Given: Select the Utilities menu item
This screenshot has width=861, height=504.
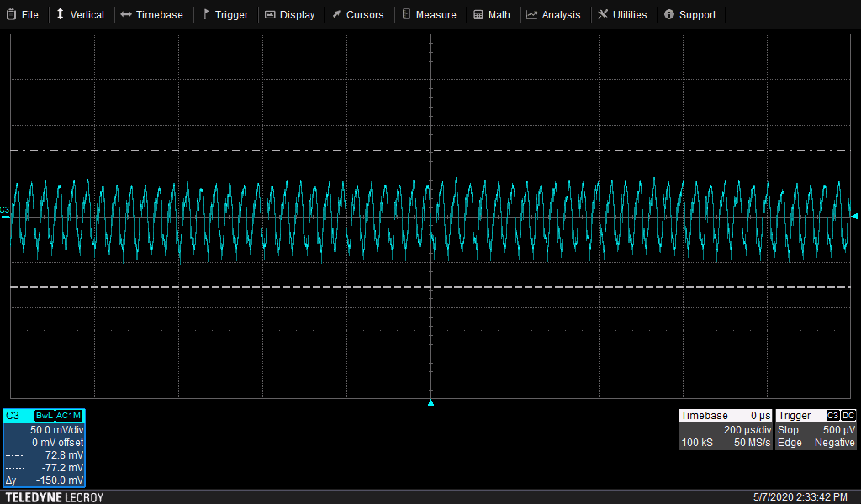Looking at the screenshot, I should tap(624, 14).
